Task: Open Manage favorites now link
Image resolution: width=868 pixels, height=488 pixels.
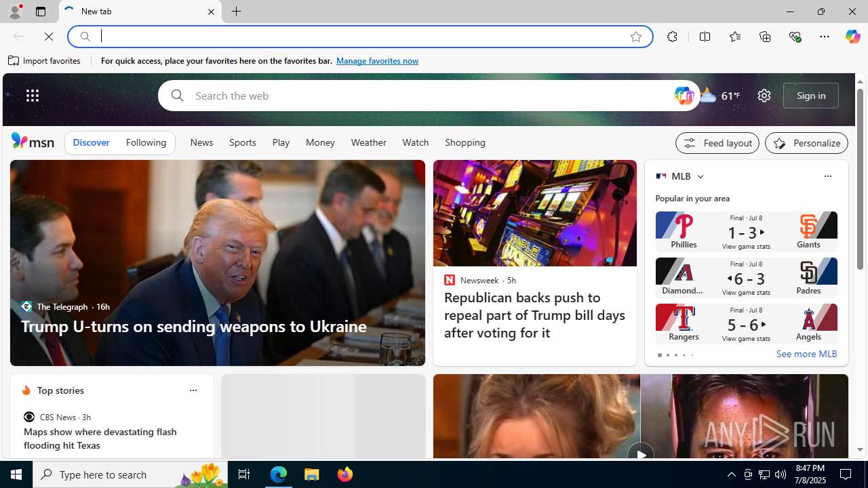Action: 377,61
